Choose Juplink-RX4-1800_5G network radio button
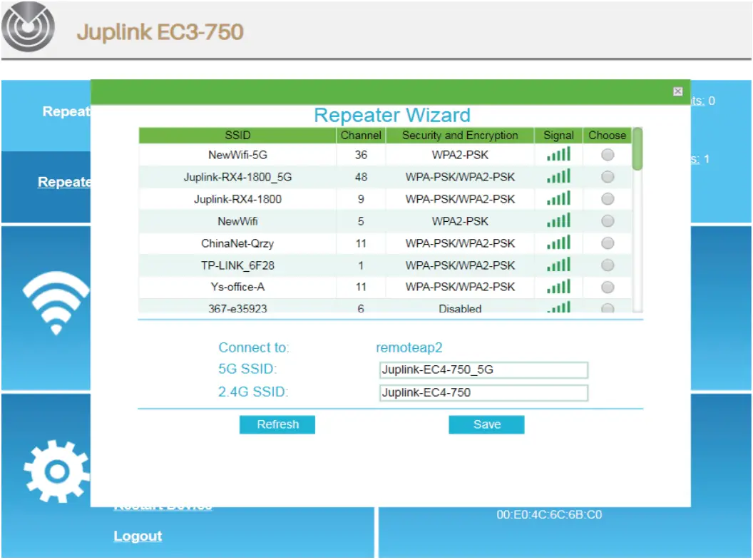 607,176
